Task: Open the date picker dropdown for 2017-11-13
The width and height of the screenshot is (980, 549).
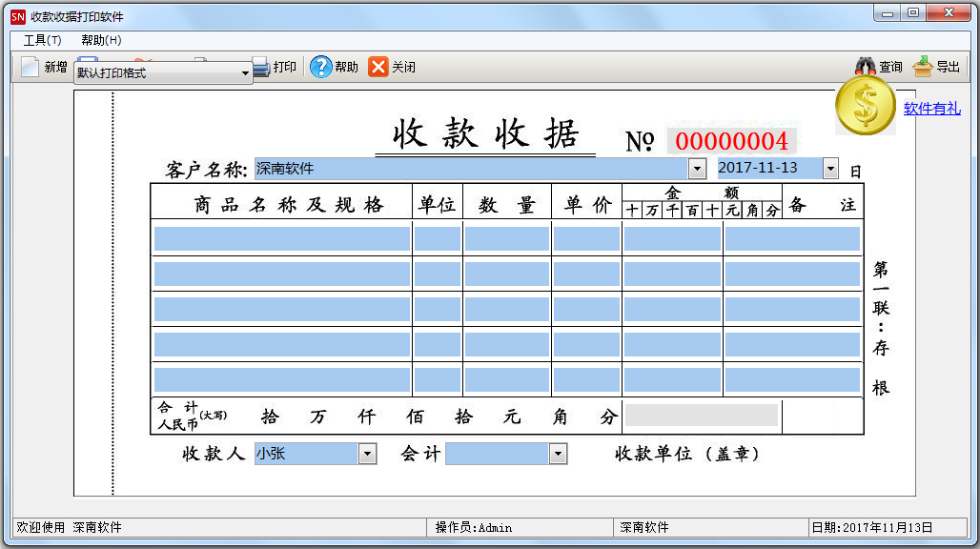Action: click(x=829, y=169)
